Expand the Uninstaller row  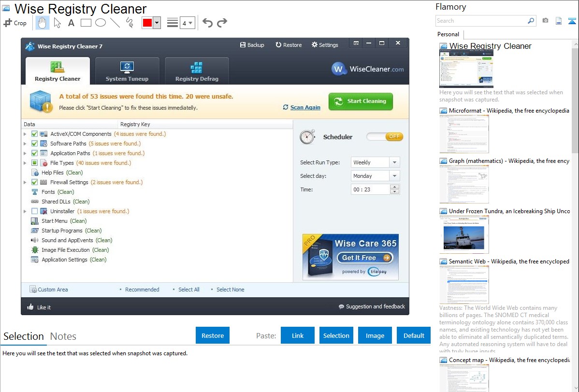pos(25,211)
